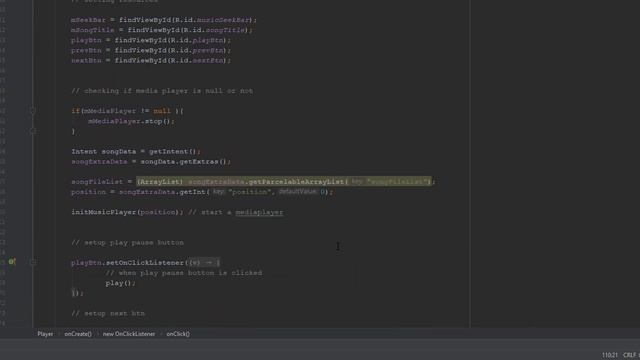Viewport: 640px width, 360px height.
Task: Click getParcelableArrayList in the highlighted line
Action: (x=296, y=182)
